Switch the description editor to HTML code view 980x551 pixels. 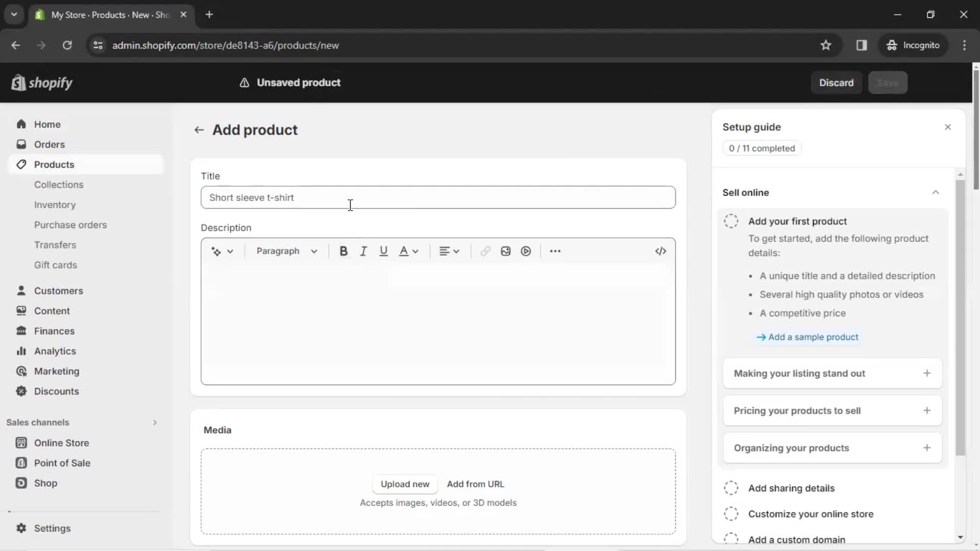[660, 251]
